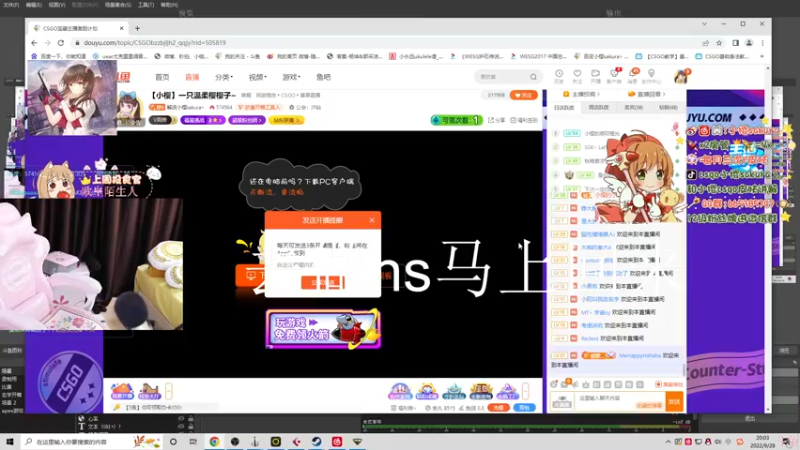
Task: Toggle 文本 source visibility eye in OBS
Action: click(x=181, y=427)
